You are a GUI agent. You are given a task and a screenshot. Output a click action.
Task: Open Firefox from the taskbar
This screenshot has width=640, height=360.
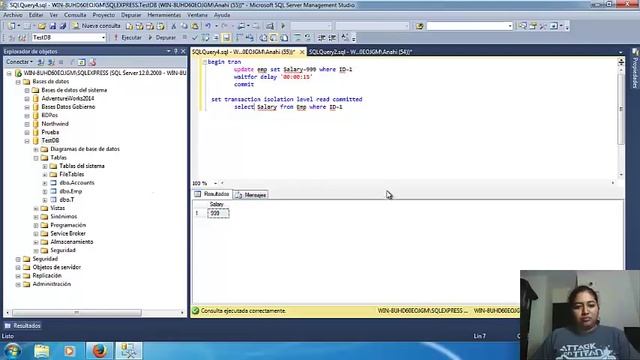(99, 351)
